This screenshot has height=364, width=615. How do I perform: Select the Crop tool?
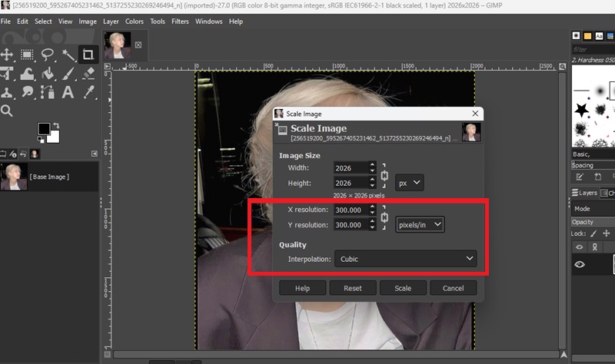click(x=88, y=55)
